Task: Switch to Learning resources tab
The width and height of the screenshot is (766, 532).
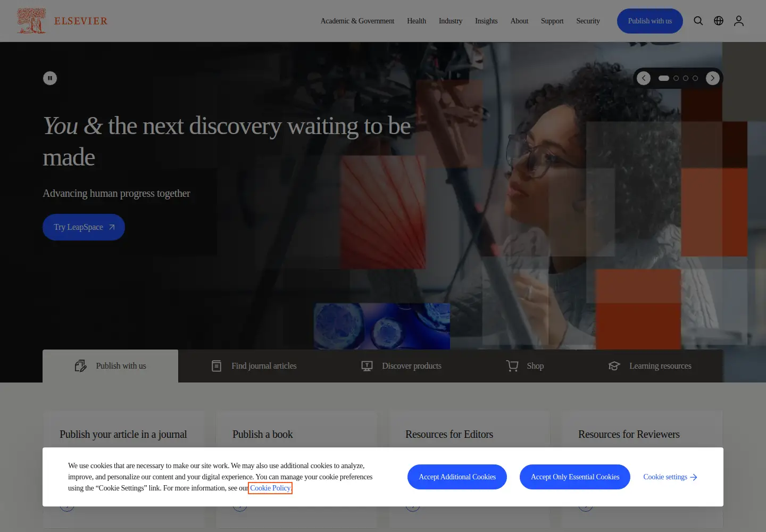Action: tap(650, 366)
